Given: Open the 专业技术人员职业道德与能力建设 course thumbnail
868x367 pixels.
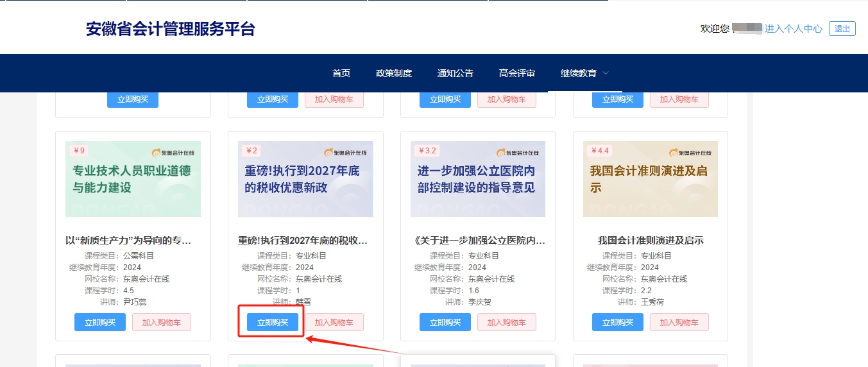Looking at the screenshot, I should [133, 179].
